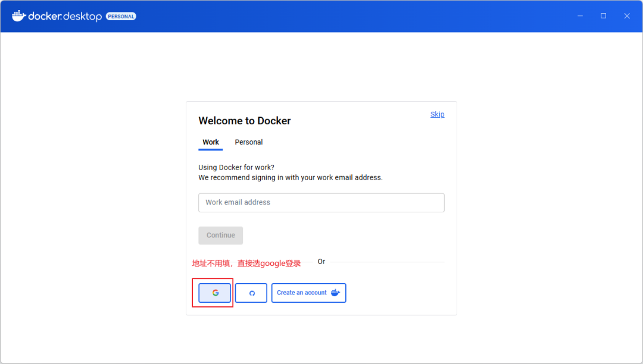Sign in with the GitHub icon button
The image size is (643, 364).
(251, 293)
